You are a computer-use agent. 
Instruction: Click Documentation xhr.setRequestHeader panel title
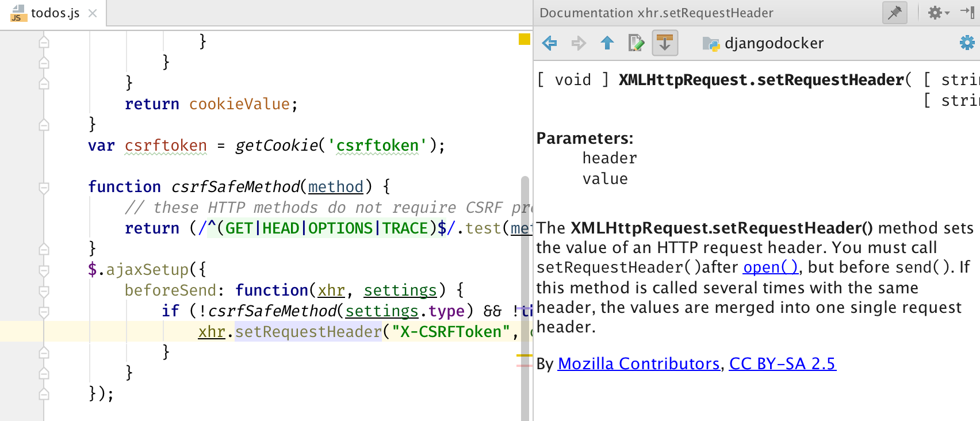pos(656,13)
